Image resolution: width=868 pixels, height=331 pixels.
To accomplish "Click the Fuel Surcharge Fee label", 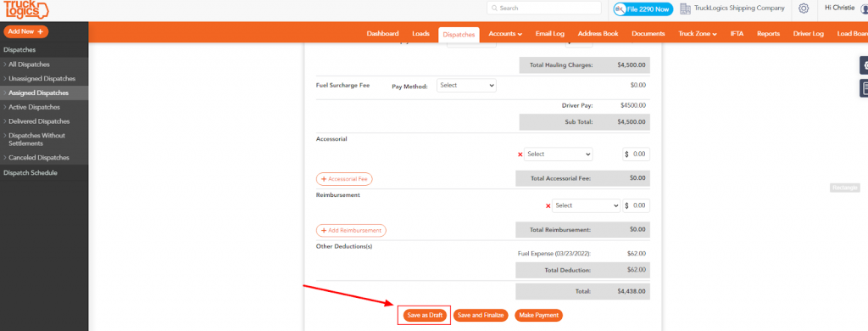I will pyautogui.click(x=342, y=86).
